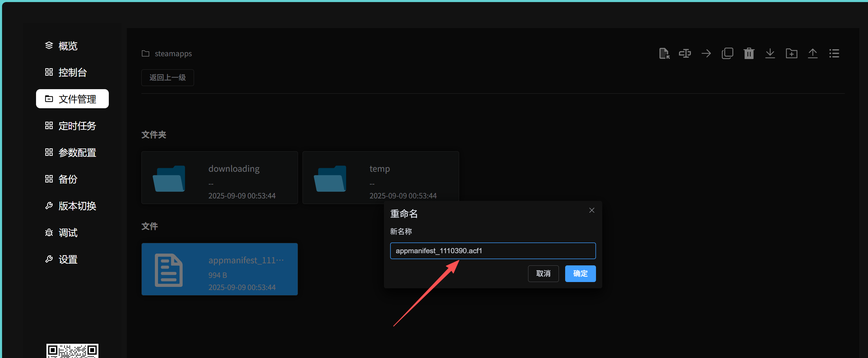Click the trash delete toolbar icon
The height and width of the screenshot is (358, 868).
(x=749, y=53)
